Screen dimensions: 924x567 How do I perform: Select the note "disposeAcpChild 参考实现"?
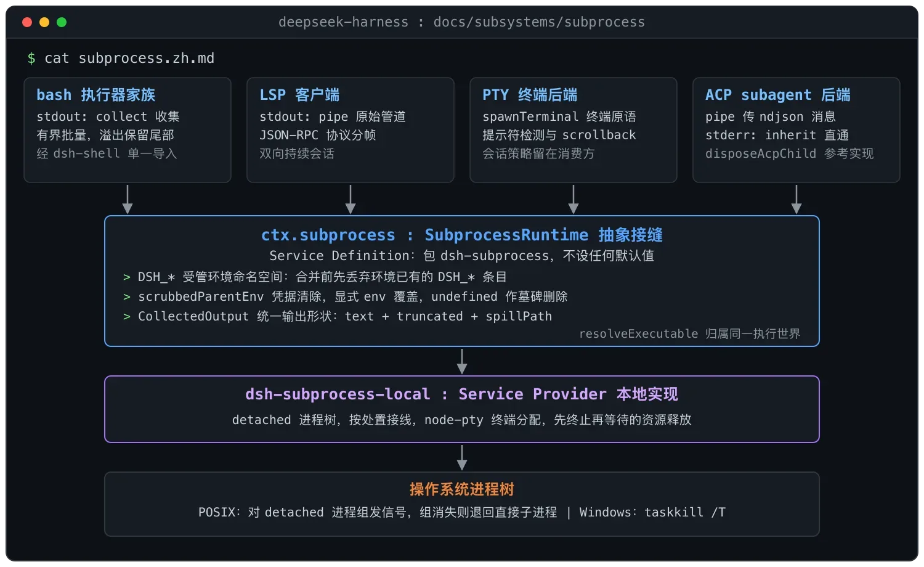pos(790,153)
